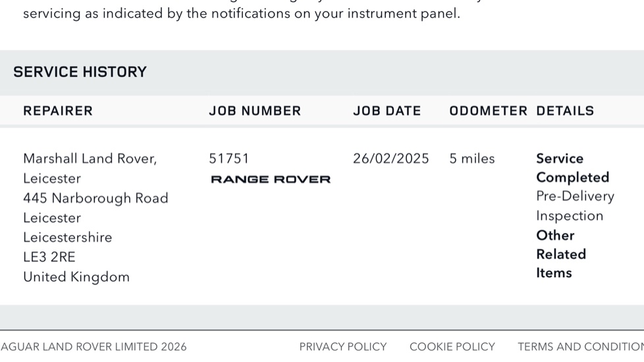The image size is (644, 362).
Task: Click the Range Rover logo
Action: coord(270,180)
